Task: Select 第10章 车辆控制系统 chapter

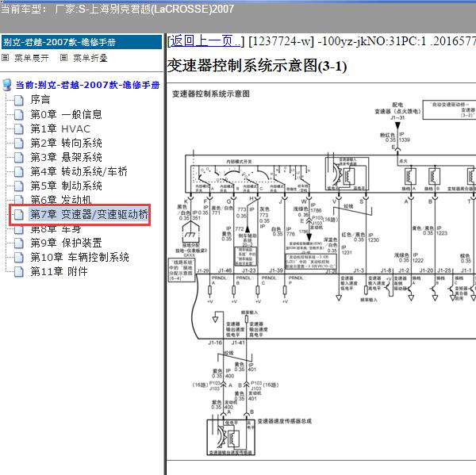Action: pos(79,257)
